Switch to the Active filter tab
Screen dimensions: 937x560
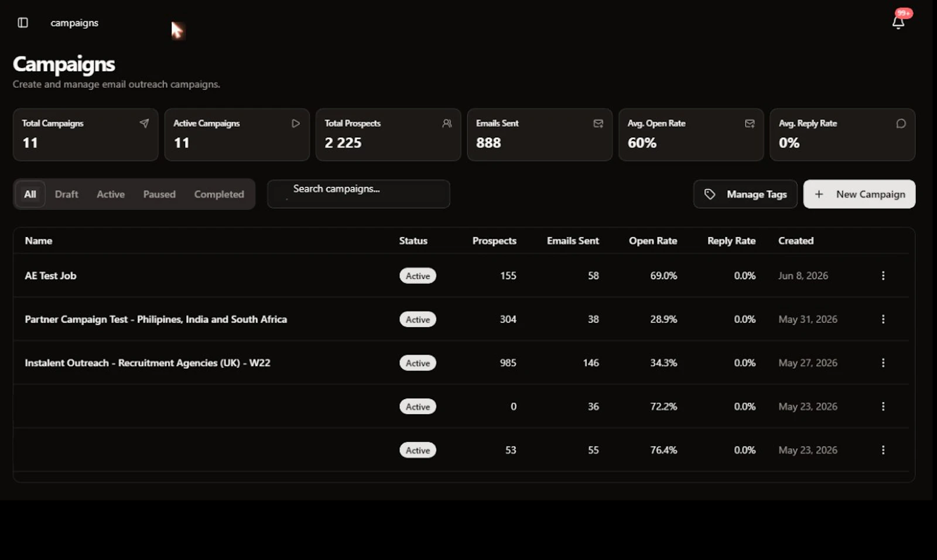(111, 194)
